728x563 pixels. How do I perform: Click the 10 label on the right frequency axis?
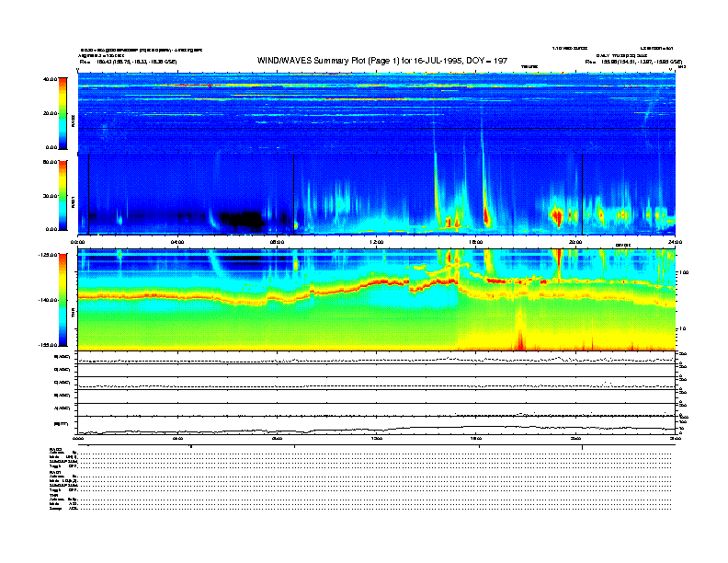[x=682, y=328]
